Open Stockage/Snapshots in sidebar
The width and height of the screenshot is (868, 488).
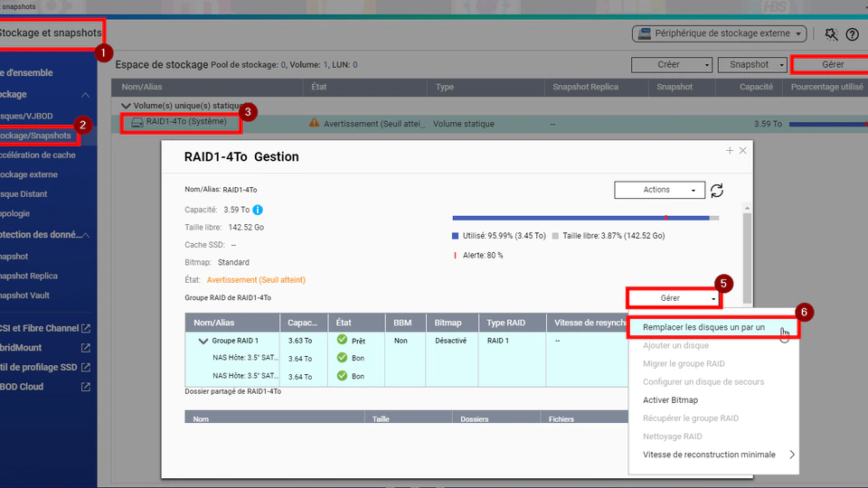click(35, 136)
